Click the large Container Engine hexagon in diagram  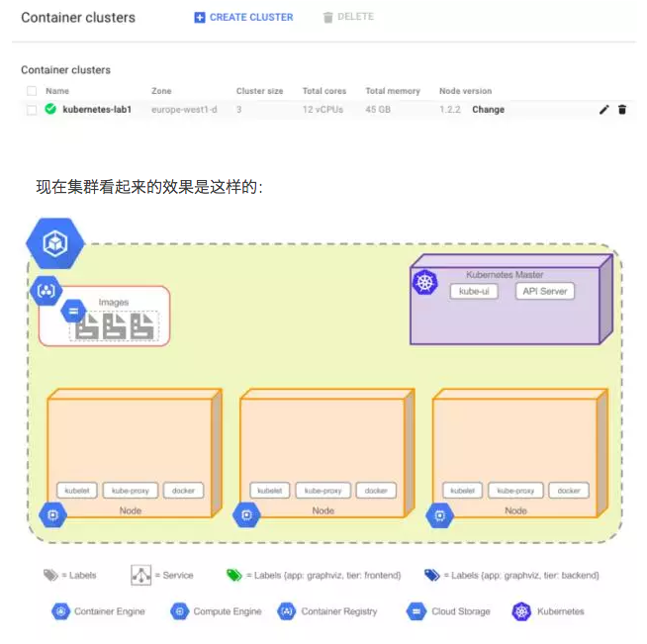(x=54, y=243)
